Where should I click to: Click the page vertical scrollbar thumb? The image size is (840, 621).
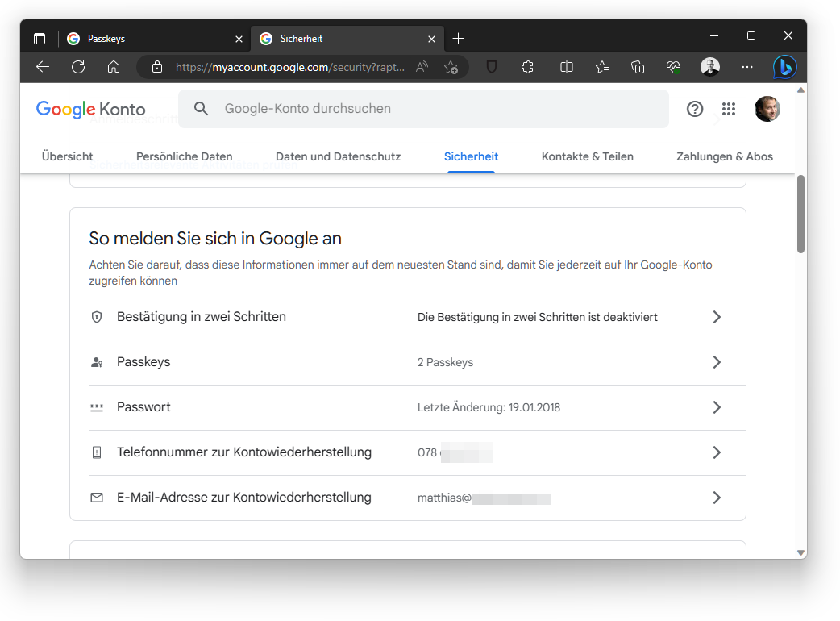(x=800, y=214)
